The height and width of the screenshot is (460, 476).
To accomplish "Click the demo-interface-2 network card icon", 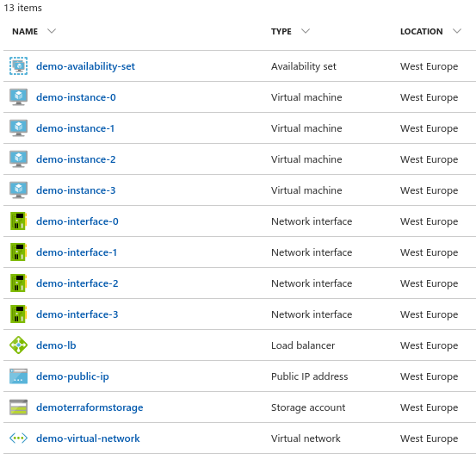I will (x=19, y=283).
